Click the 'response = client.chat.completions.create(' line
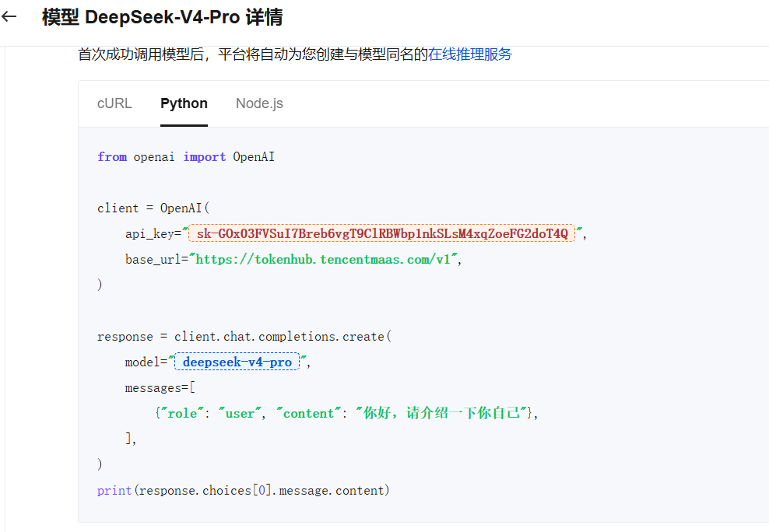The height and width of the screenshot is (532, 769). point(244,337)
